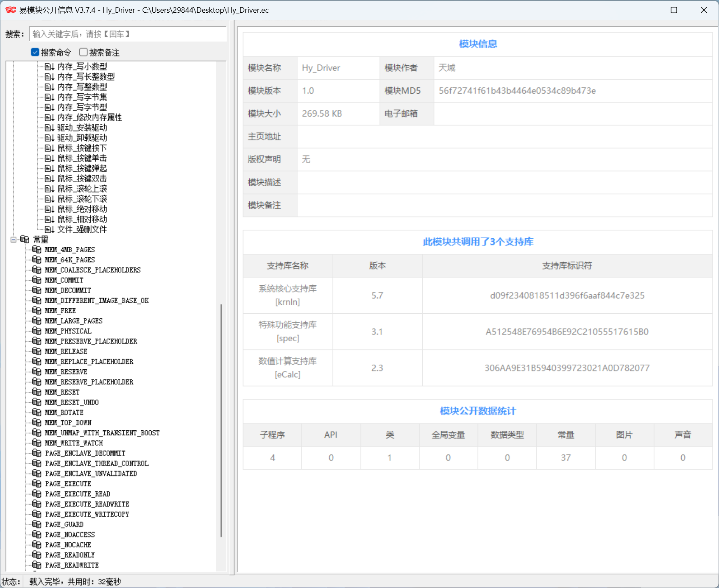Click the 常量 folder icon
This screenshot has height=588, width=719.
25,240
